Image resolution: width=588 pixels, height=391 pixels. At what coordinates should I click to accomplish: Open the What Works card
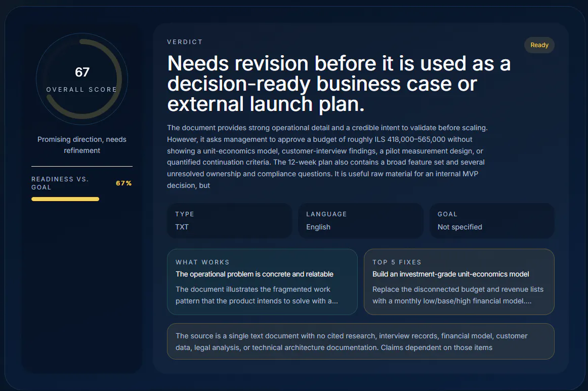tap(262, 282)
